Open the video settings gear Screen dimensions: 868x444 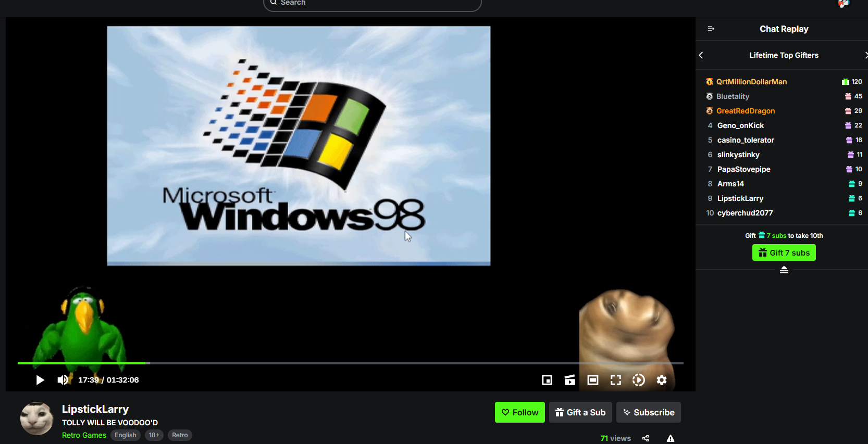click(x=662, y=380)
